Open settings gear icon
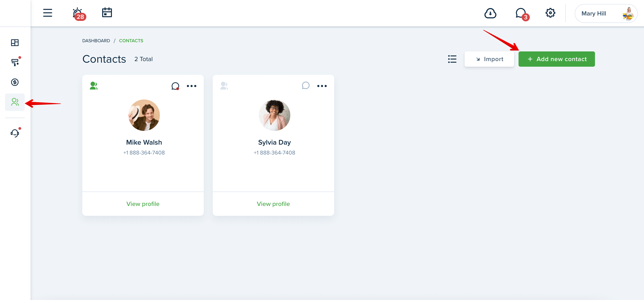 (550, 13)
